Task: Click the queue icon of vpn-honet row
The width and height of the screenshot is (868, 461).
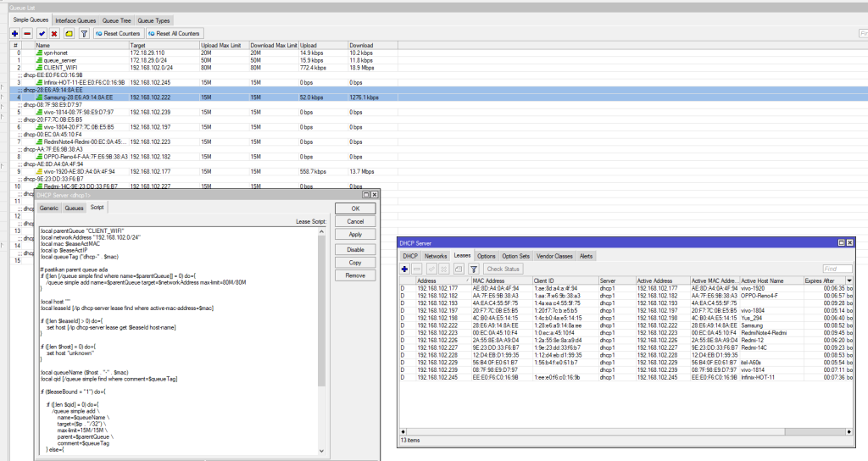Action: pyautogui.click(x=39, y=53)
